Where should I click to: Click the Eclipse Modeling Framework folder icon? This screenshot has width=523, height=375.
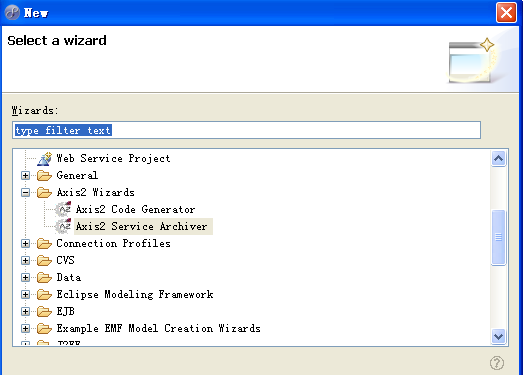click(x=44, y=294)
